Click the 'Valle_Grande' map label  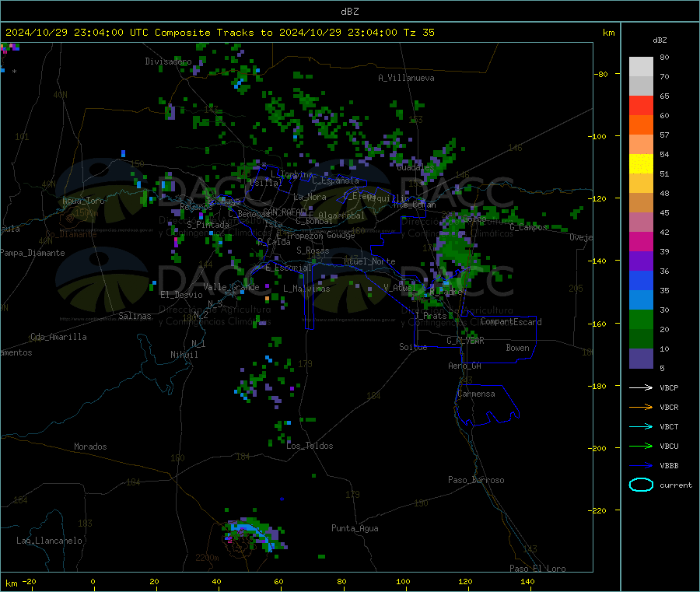231,287
